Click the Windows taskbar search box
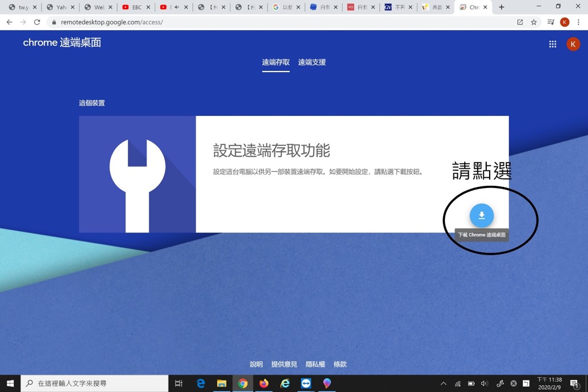Screen dimensions: 588x392 click(x=94, y=383)
